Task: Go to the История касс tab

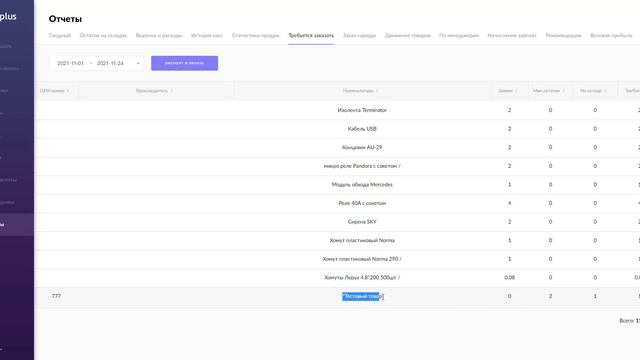Action: 207,36
